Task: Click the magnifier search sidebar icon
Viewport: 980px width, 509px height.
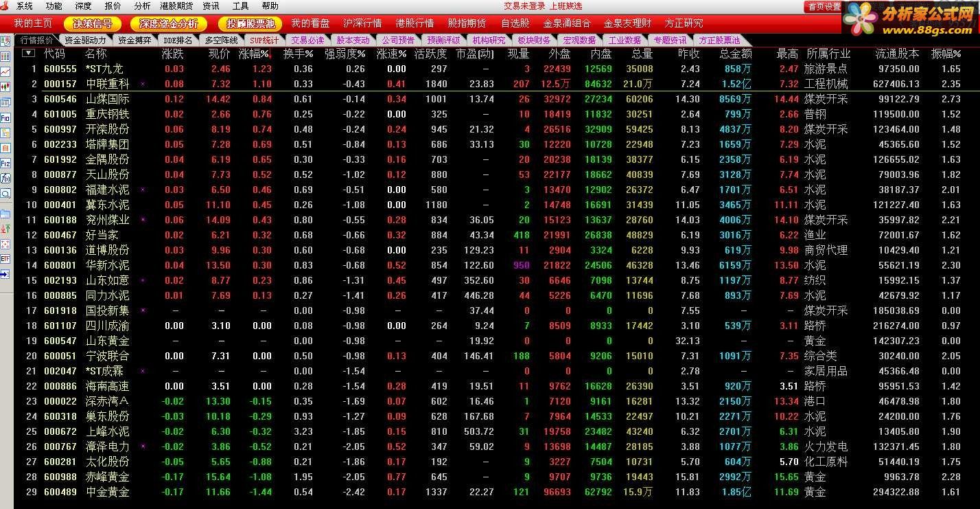Action: click(5, 194)
